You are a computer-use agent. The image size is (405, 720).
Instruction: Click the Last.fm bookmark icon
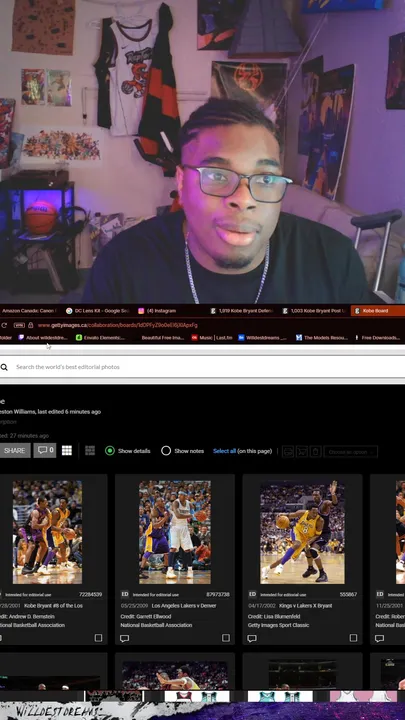coord(194,338)
